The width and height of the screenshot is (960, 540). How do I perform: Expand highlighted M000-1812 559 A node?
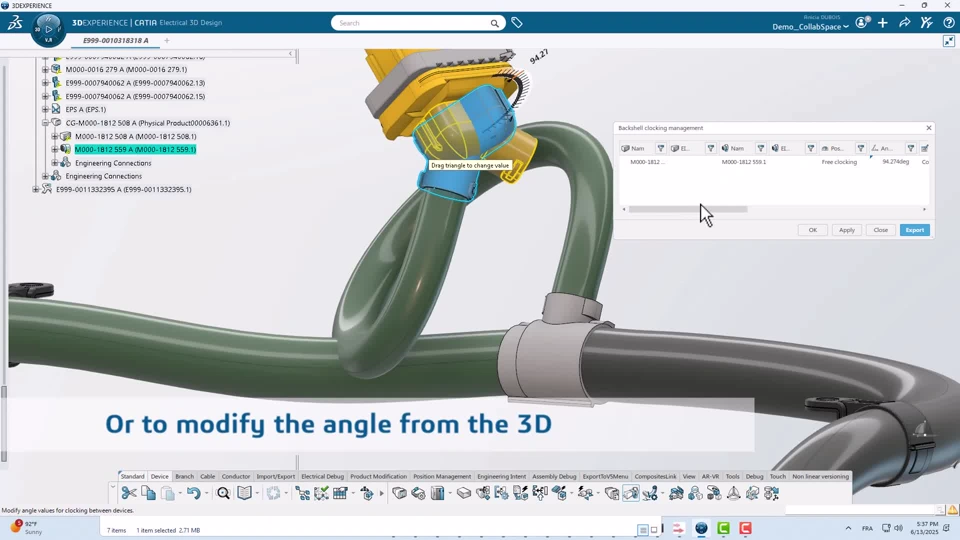click(54, 149)
